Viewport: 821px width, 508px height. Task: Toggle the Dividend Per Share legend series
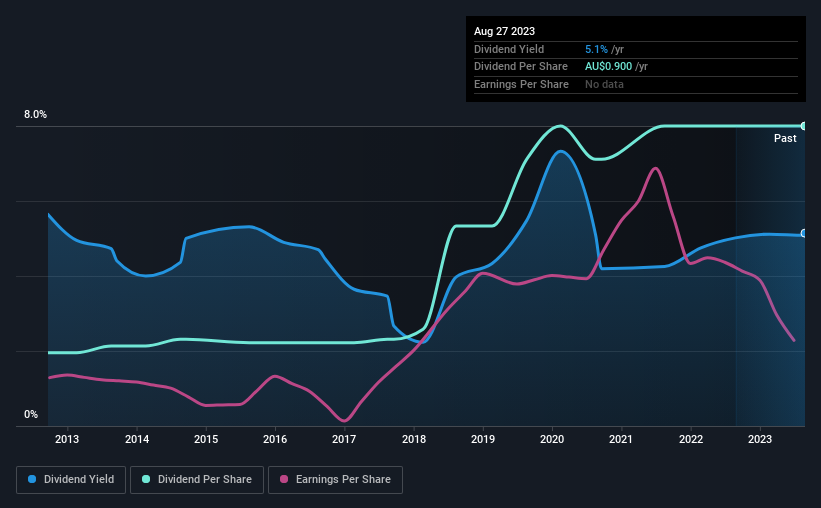[x=197, y=480]
